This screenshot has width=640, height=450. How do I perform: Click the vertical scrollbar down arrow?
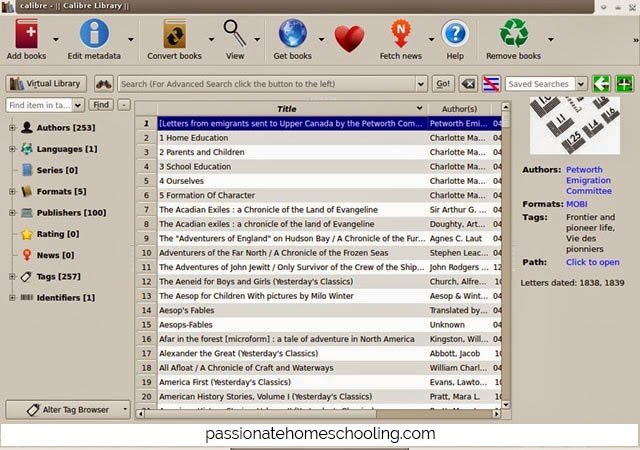506,404
